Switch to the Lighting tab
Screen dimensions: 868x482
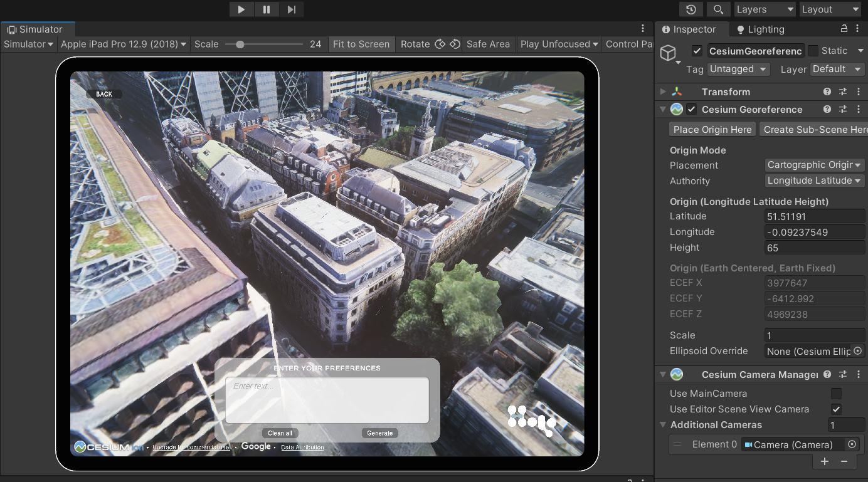point(760,29)
